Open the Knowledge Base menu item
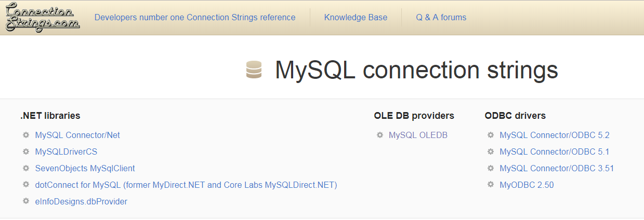This screenshot has height=220, width=644. [356, 17]
